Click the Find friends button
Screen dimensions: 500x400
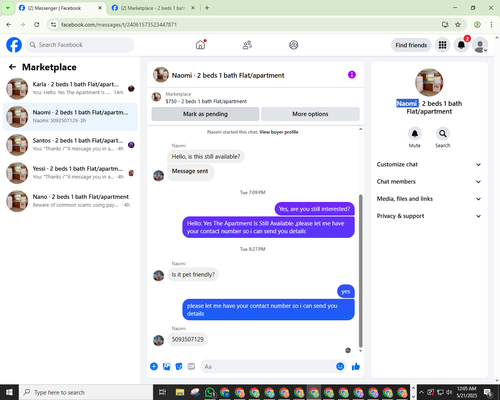pos(411,45)
